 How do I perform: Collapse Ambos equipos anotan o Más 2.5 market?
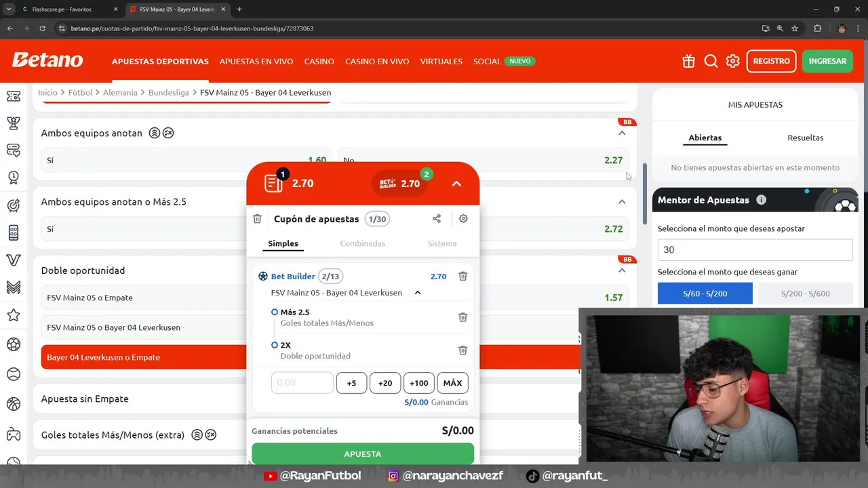[622, 201]
